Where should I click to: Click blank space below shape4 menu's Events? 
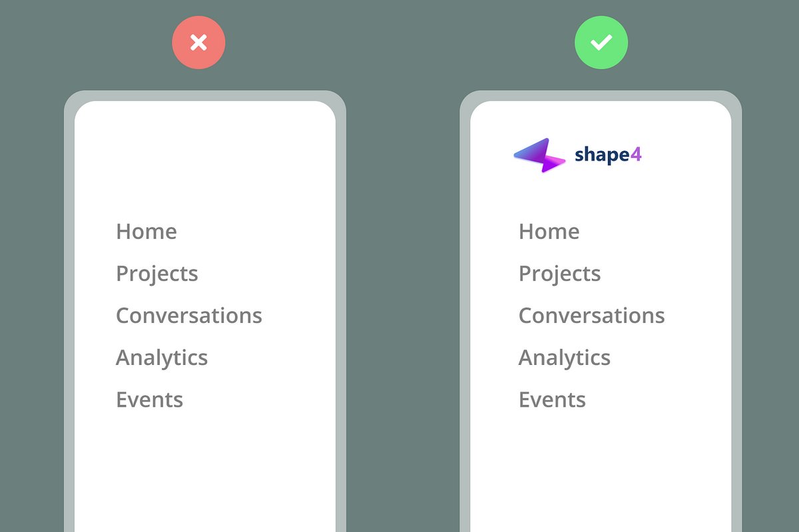[x=599, y=466]
